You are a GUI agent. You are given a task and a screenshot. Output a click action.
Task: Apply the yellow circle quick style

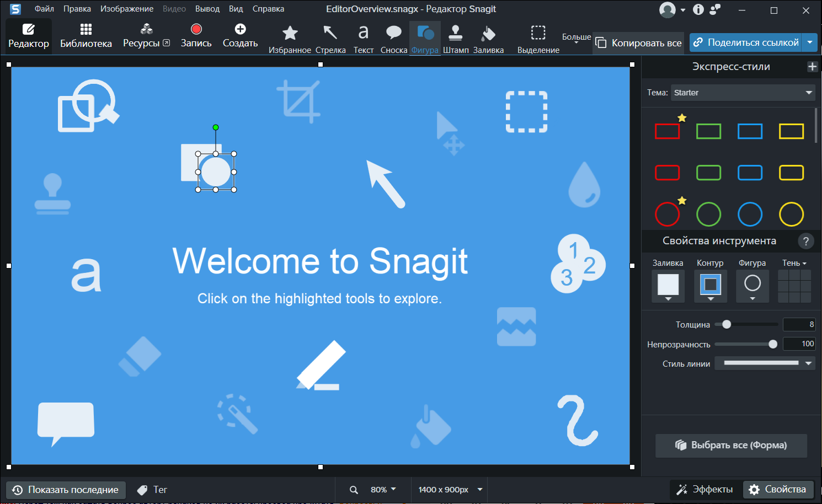pos(792,214)
